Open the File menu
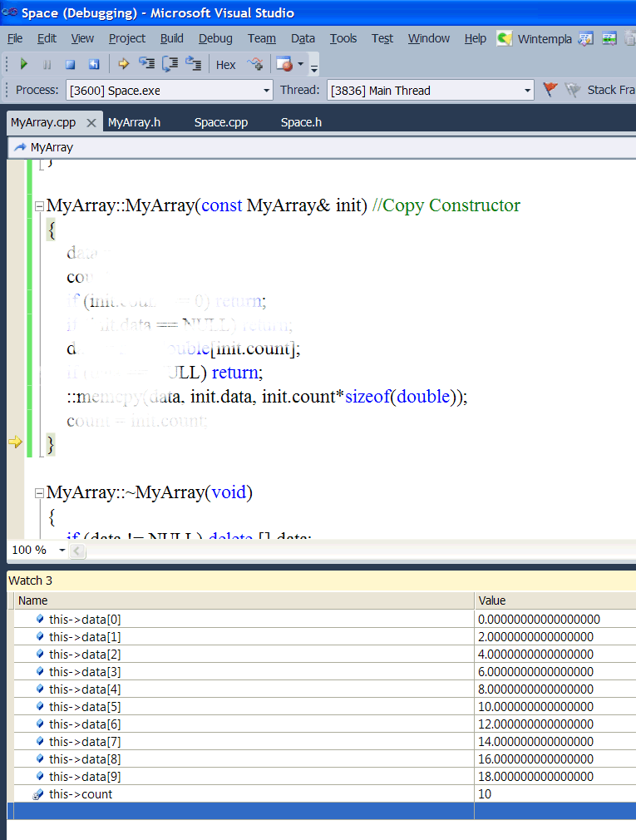The width and height of the screenshot is (636, 840). pyautogui.click(x=15, y=38)
